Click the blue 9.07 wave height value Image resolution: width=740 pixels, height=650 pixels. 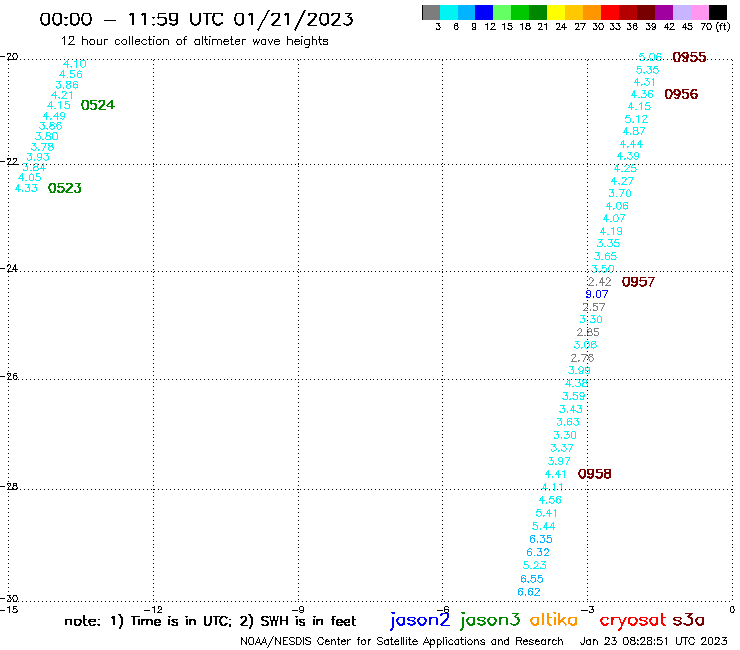pos(597,294)
